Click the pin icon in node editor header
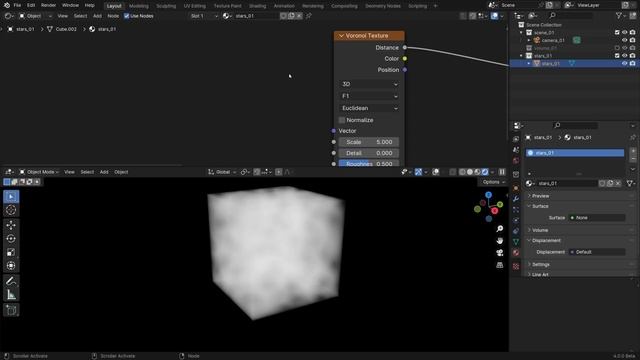The height and width of the screenshot is (360, 640). click(309, 16)
